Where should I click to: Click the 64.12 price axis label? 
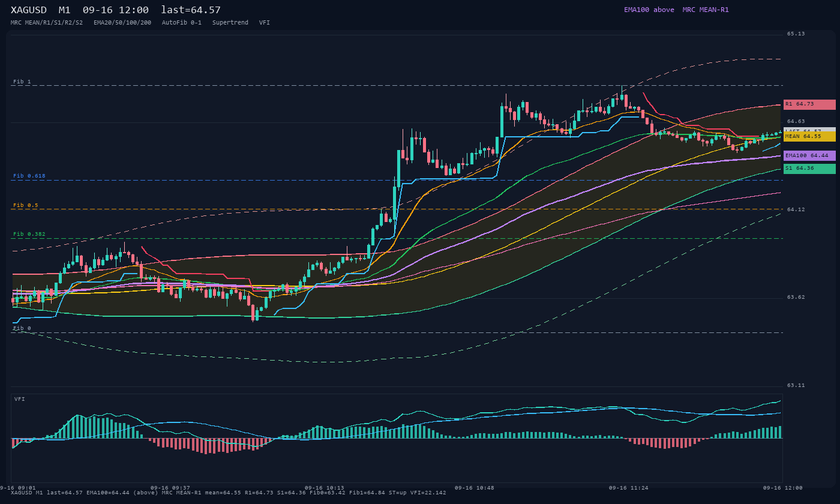(x=796, y=209)
